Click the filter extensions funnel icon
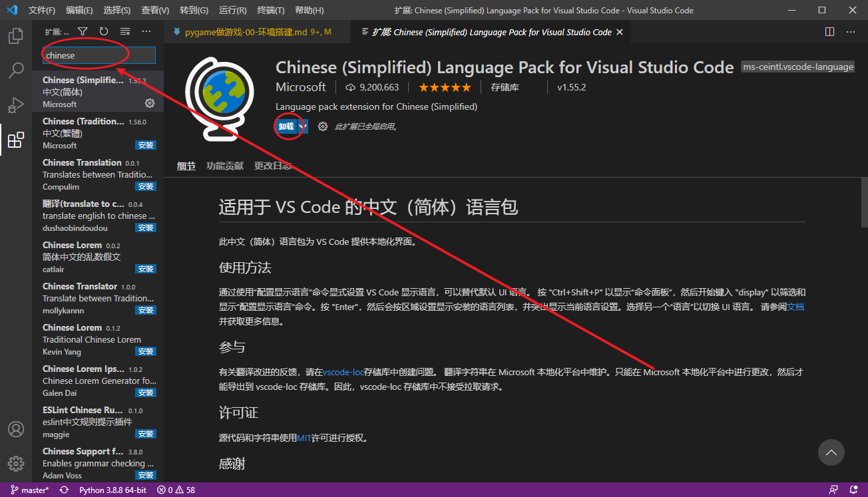 click(83, 31)
